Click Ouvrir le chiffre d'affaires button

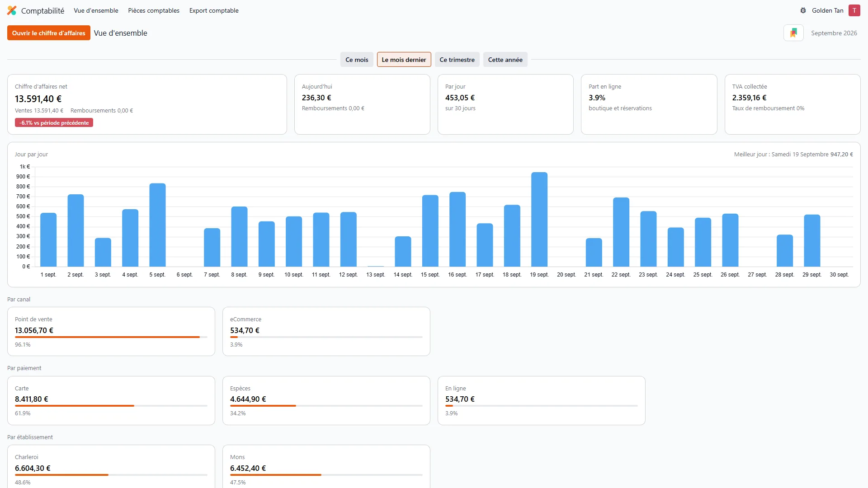[x=49, y=33]
